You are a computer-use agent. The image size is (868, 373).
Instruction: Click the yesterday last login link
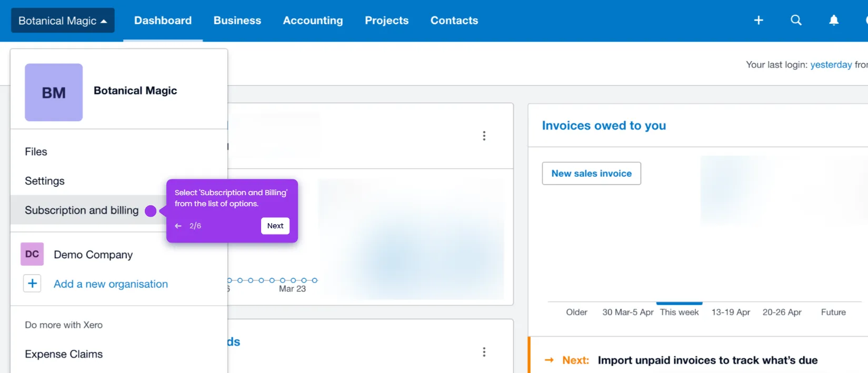(831, 65)
